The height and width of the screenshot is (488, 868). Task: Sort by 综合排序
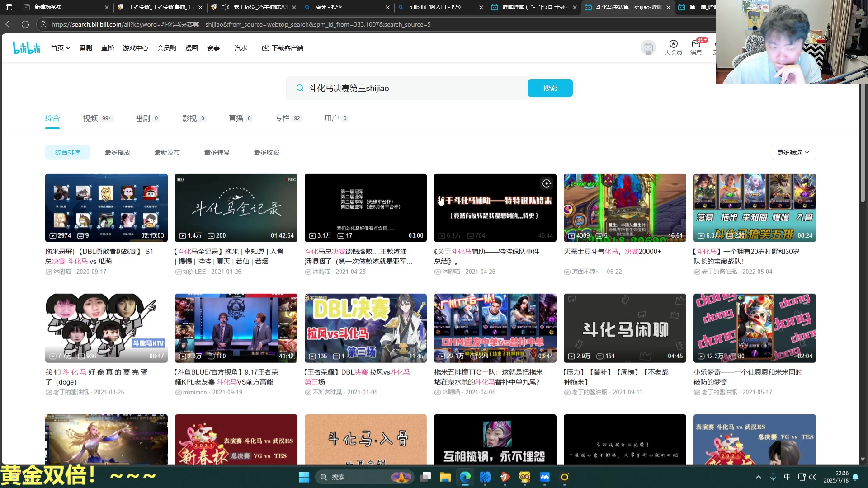coord(68,152)
